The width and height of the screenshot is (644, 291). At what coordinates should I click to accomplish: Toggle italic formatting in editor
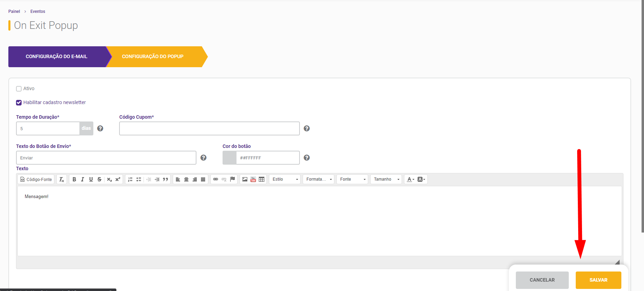click(x=83, y=179)
